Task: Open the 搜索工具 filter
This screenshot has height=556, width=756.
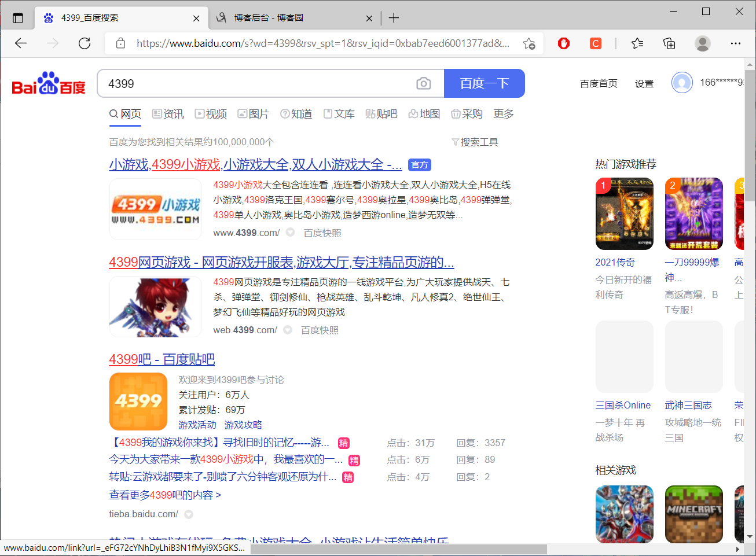Action: tap(475, 142)
